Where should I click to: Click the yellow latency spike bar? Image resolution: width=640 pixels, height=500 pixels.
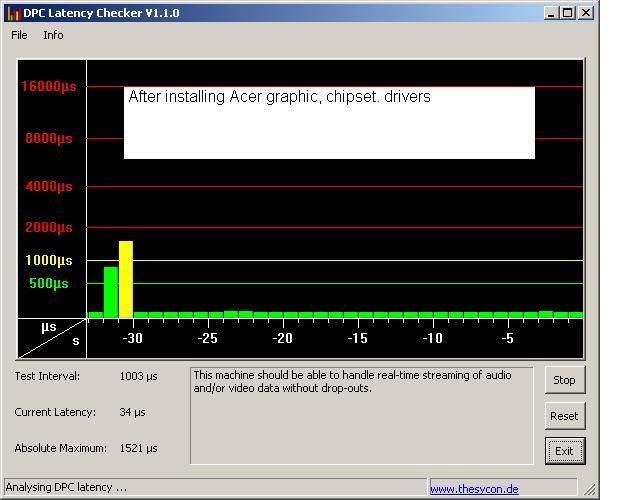[x=126, y=280]
